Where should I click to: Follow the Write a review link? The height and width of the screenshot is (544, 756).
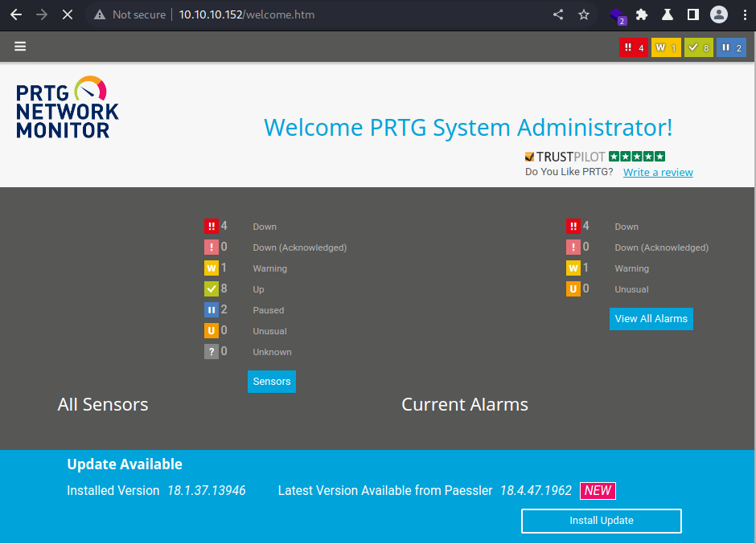click(x=658, y=172)
